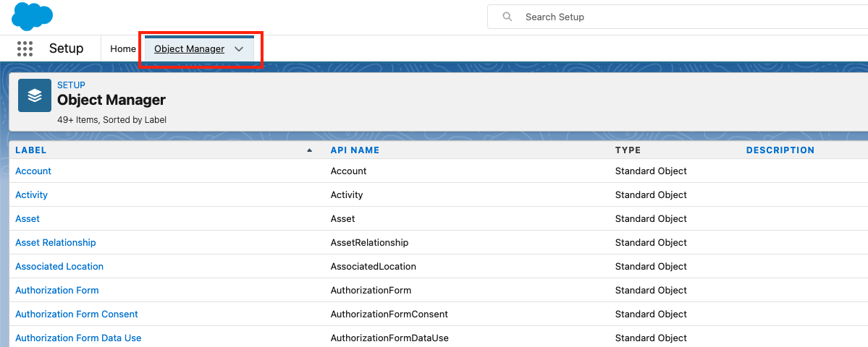Expand the Object Manager tab chevron
Image resolution: width=868 pixels, height=347 pixels.
239,49
